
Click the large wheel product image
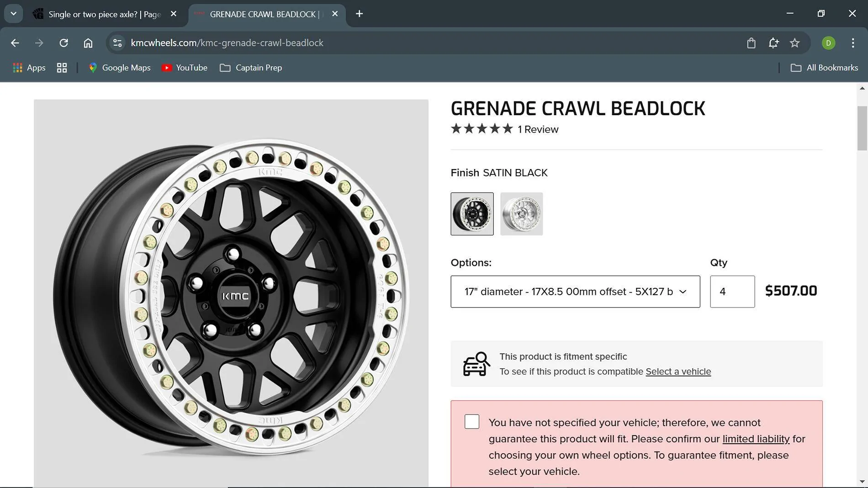[x=231, y=293]
